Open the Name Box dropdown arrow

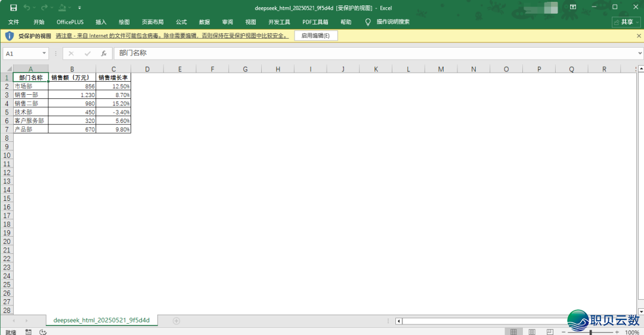click(x=44, y=54)
